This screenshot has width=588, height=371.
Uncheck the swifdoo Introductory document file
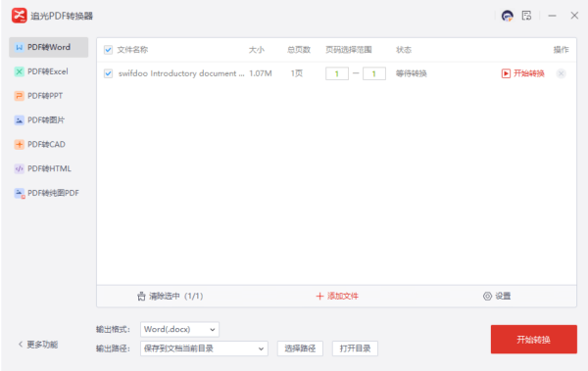pyautogui.click(x=109, y=73)
